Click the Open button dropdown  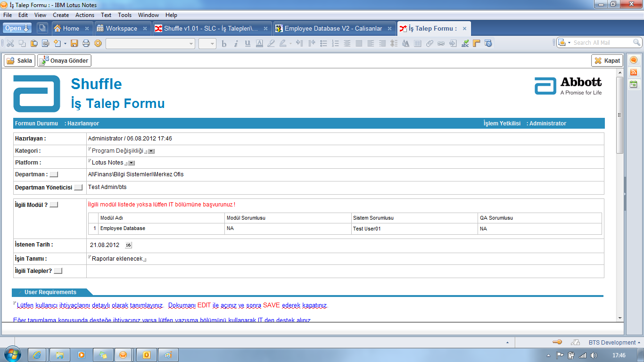point(17,28)
